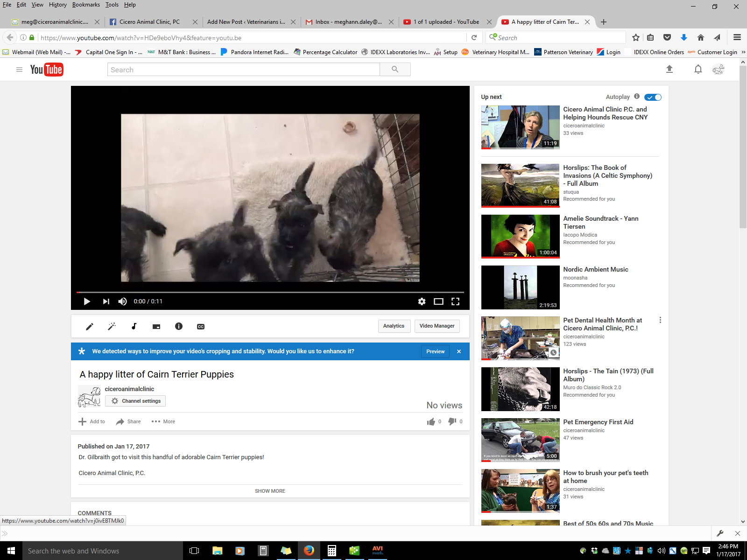Screen dimensions: 747x560
Task: Toggle Autoplay switch off
Action: coord(653,97)
